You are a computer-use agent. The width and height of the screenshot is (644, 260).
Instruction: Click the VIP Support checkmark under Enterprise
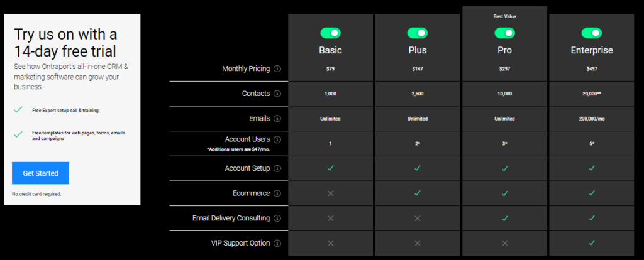pyautogui.click(x=592, y=243)
